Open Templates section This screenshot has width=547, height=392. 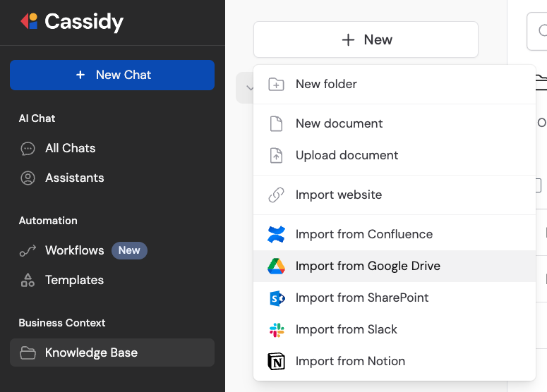pos(74,280)
